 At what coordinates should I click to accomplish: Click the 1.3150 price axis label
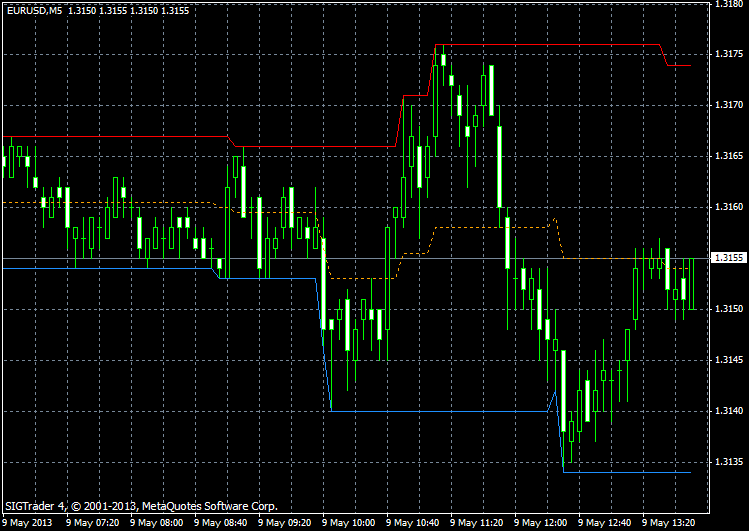pyautogui.click(x=729, y=309)
